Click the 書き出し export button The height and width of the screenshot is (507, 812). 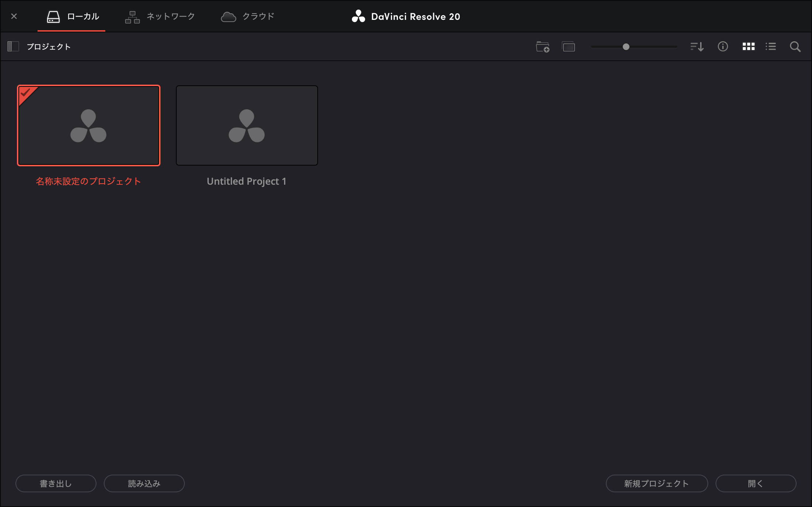tap(56, 483)
